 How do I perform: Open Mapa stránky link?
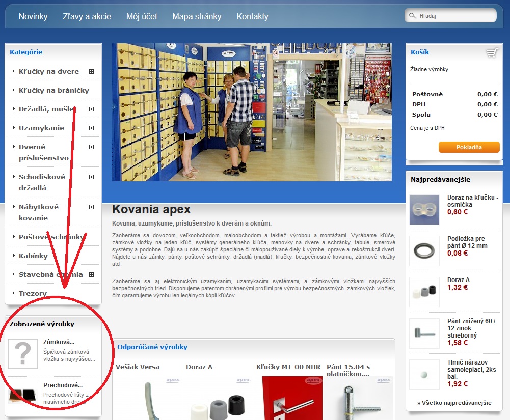197,17
